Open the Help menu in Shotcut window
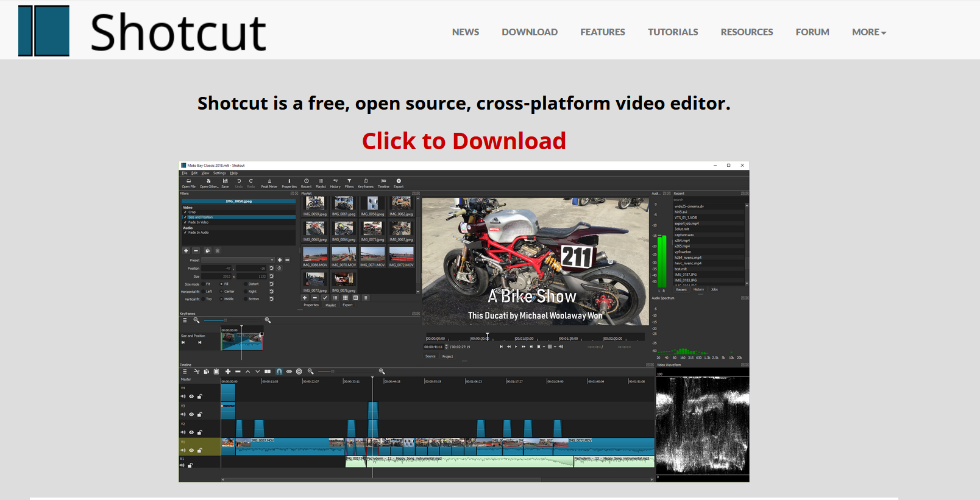The image size is (980, 500). [x=234, y=173]
